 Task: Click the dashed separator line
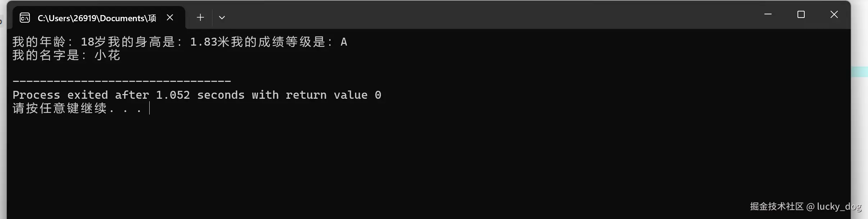(x=122, y=81)
